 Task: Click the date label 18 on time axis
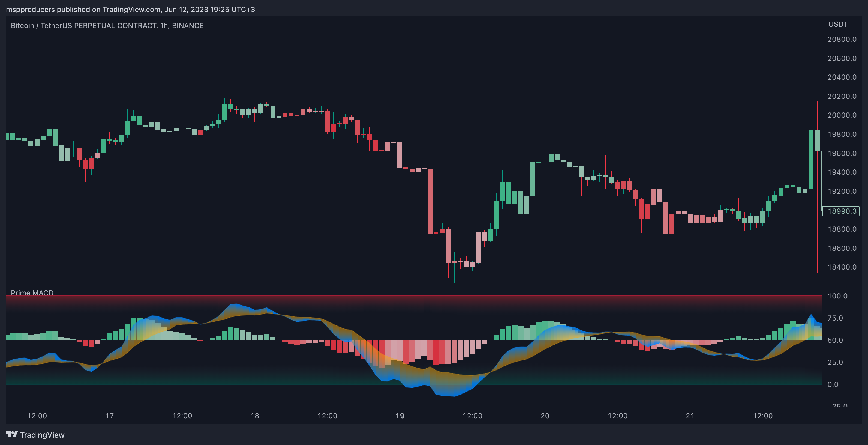pyautogui.click(x=255, y=416)
